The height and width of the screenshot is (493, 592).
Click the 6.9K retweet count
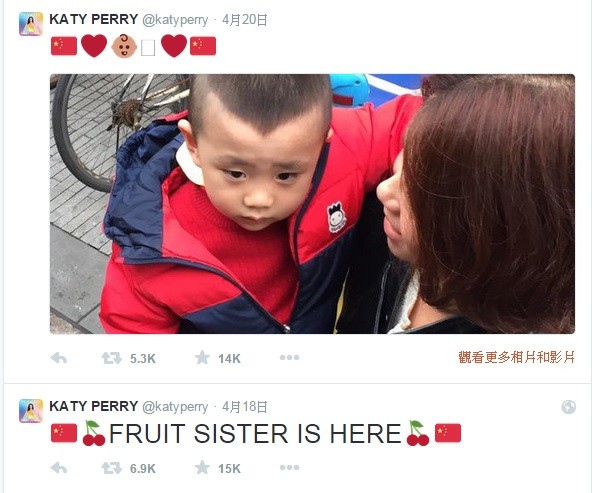[143, 469]
